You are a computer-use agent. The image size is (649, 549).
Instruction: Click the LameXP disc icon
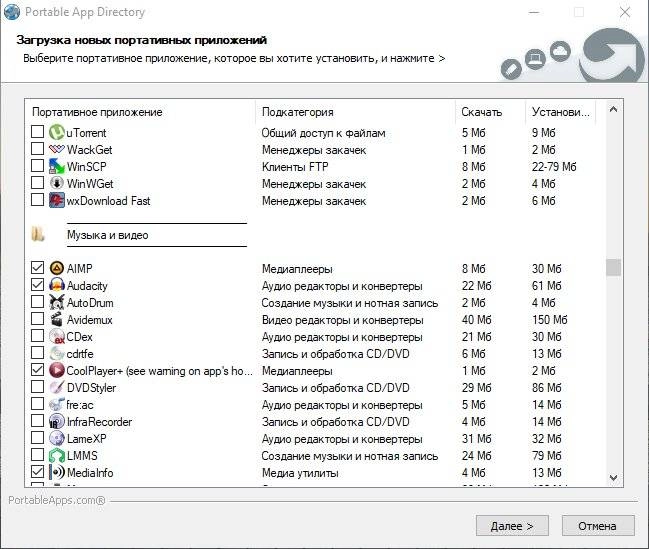coord(57,438)
